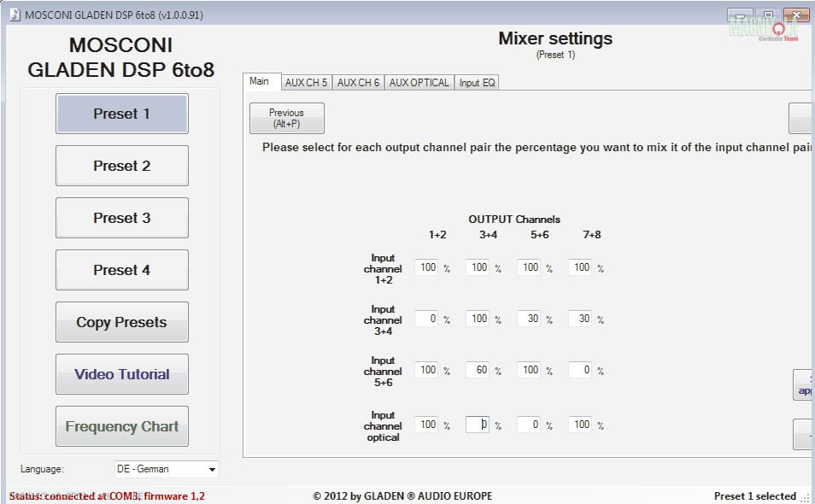Screen dimensions: 815x504
Task: Edit optical input to Output 5+6 percentage
Action: click(x=529, y=425)
